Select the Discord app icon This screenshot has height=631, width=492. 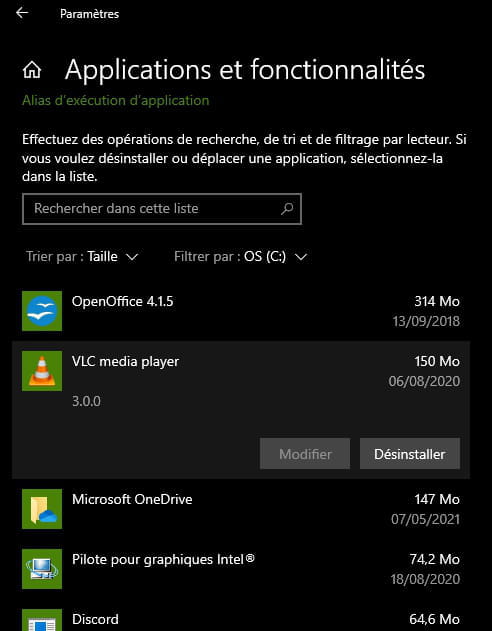pos(42,620)
